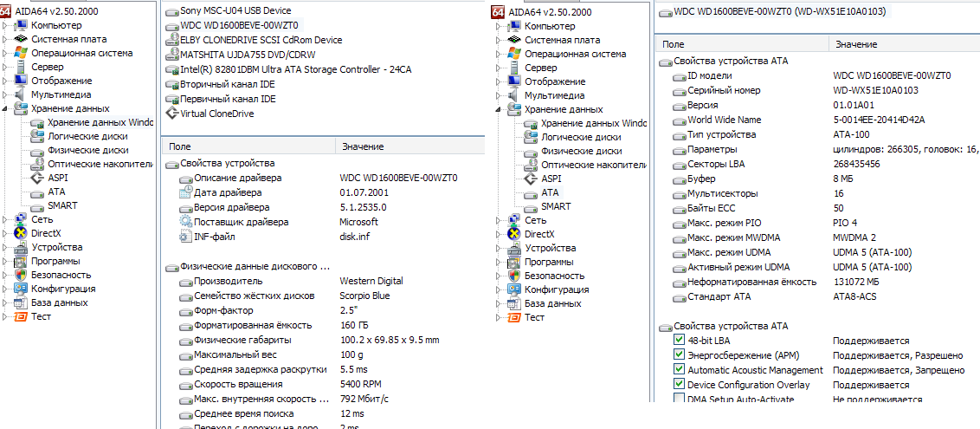The image size is (980, 429).
Task: Click Программы icon in right window tree
Action: click(514, 262)
